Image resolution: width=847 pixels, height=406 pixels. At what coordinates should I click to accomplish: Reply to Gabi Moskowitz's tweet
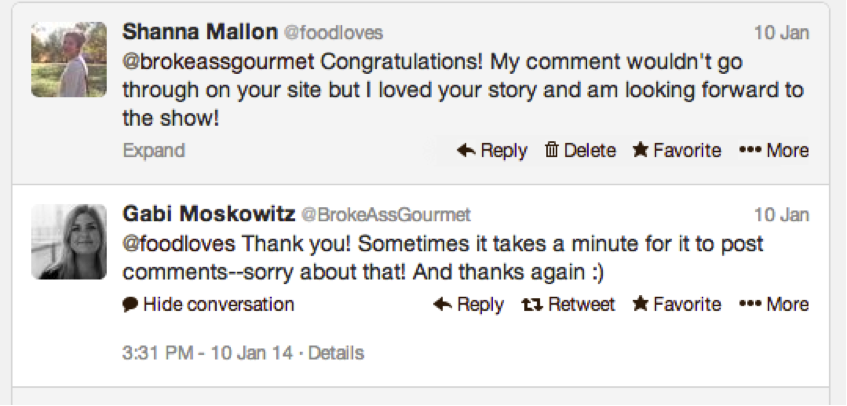pos(468,304)
